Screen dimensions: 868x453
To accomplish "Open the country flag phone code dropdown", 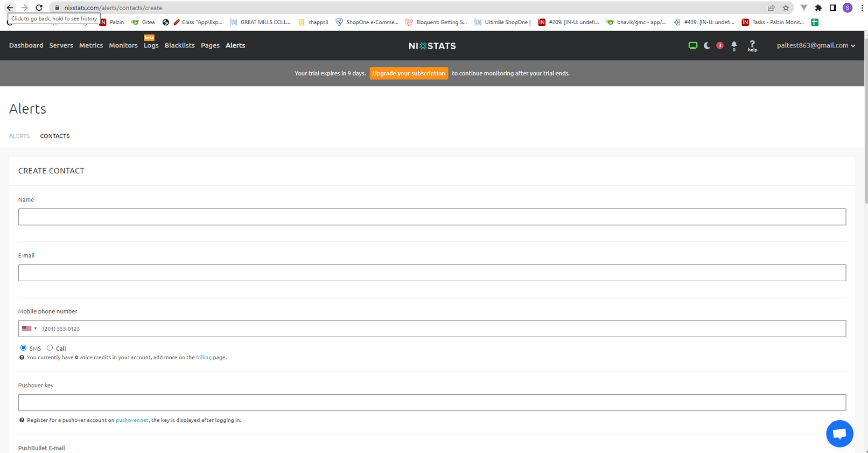I will click(29, 329).
